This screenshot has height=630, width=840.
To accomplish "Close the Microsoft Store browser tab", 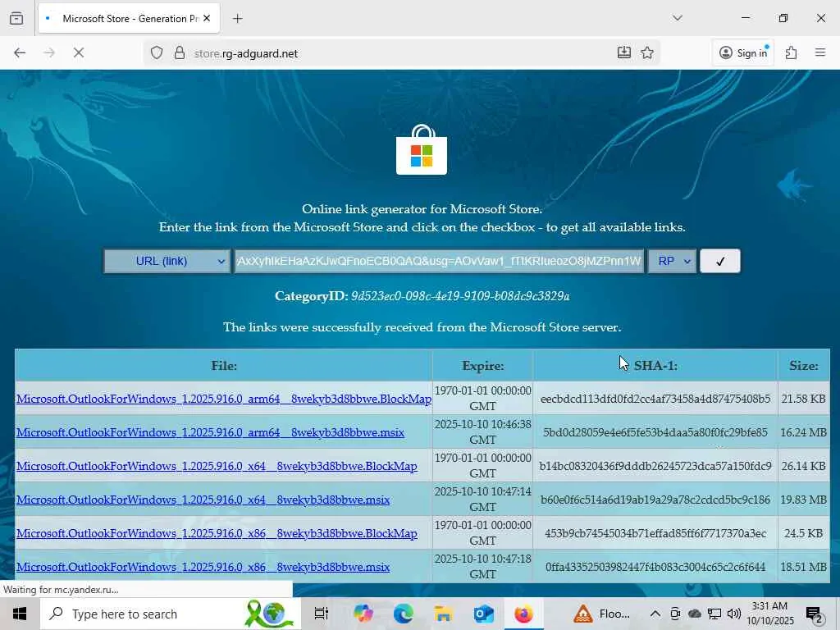I will pos(207,18).
